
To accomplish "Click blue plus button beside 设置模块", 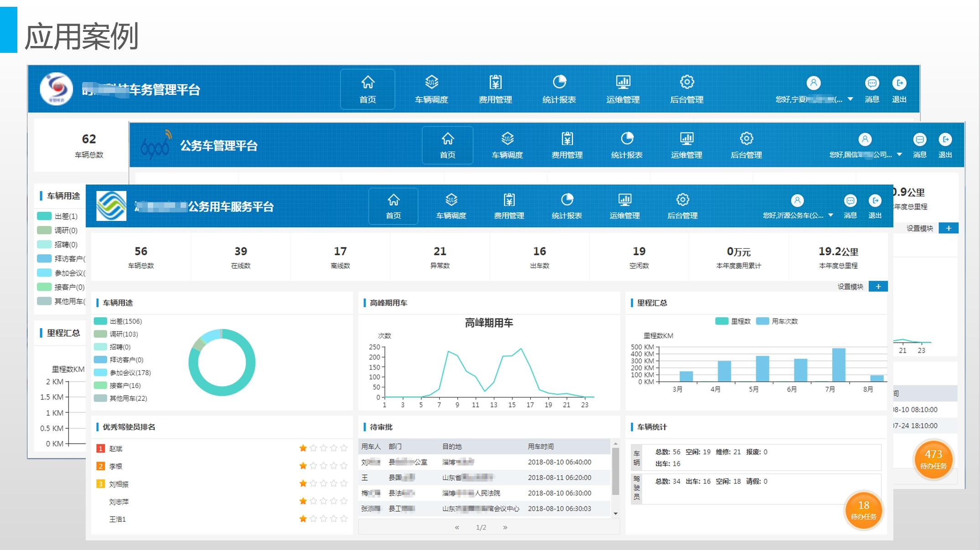I will coord(878,286).
